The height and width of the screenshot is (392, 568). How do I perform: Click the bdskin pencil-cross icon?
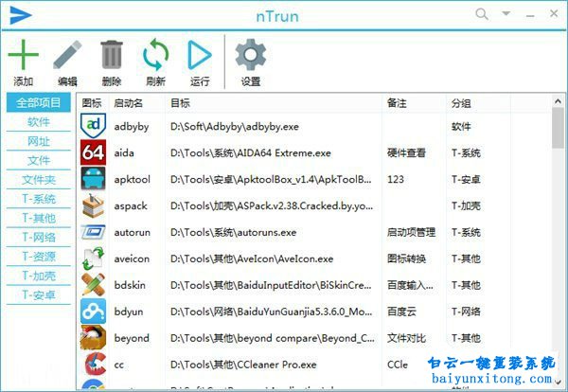[93, 285]
